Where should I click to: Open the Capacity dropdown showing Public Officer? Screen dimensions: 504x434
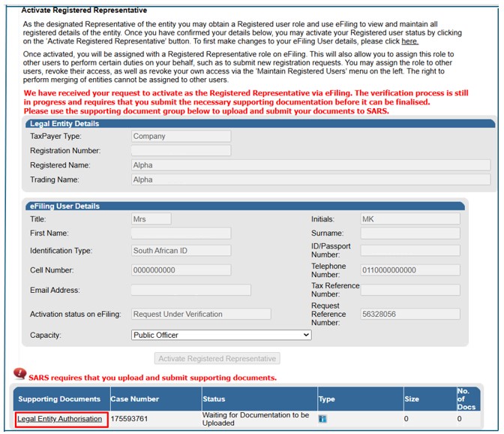[221, 335]
